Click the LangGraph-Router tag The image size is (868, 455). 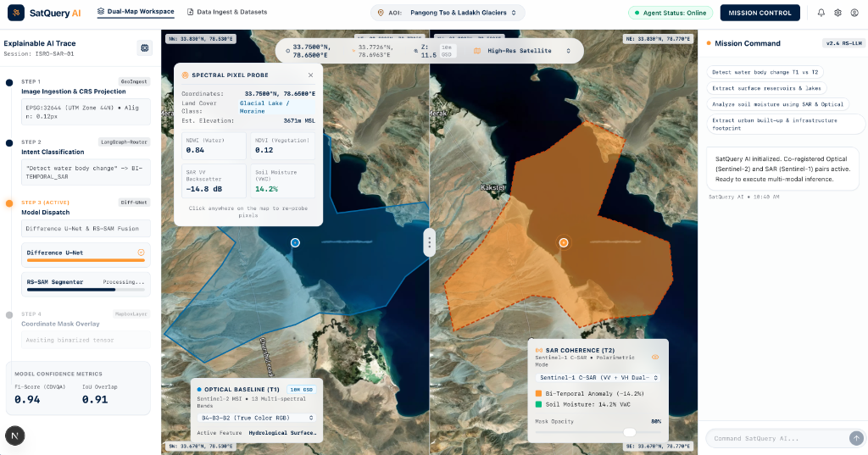pos(124,141)
